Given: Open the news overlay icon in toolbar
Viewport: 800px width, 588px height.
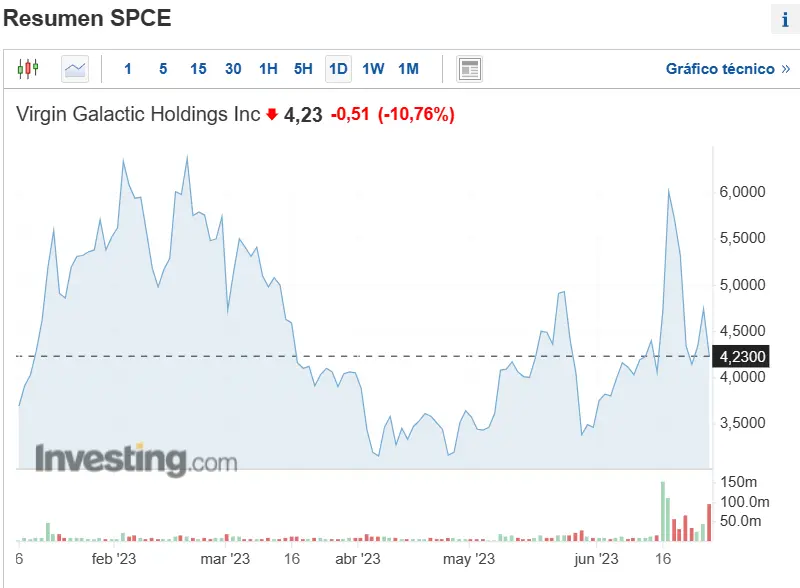Looking at the screenshot, I should (469, 69).
